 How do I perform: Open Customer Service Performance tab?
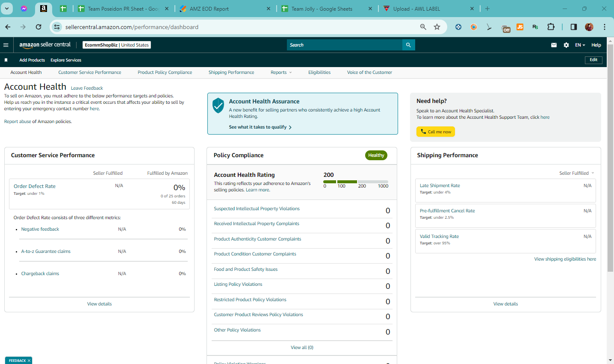pos(90,73)
